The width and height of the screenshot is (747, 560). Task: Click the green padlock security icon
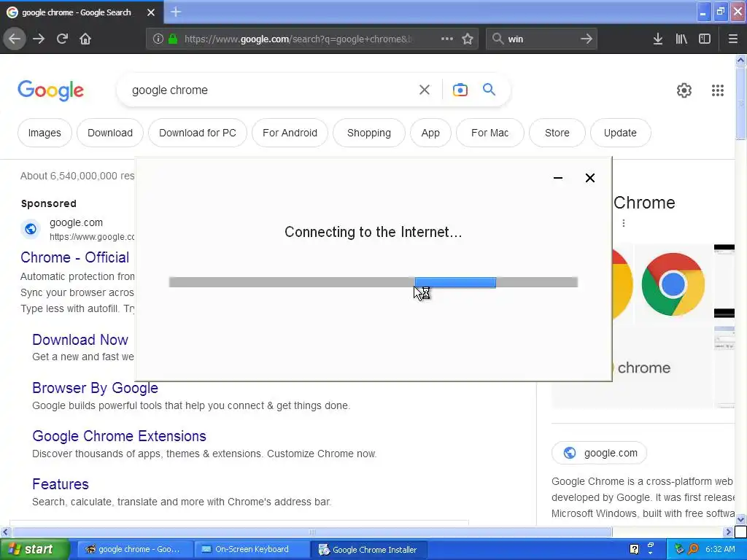tap(173, 39)
